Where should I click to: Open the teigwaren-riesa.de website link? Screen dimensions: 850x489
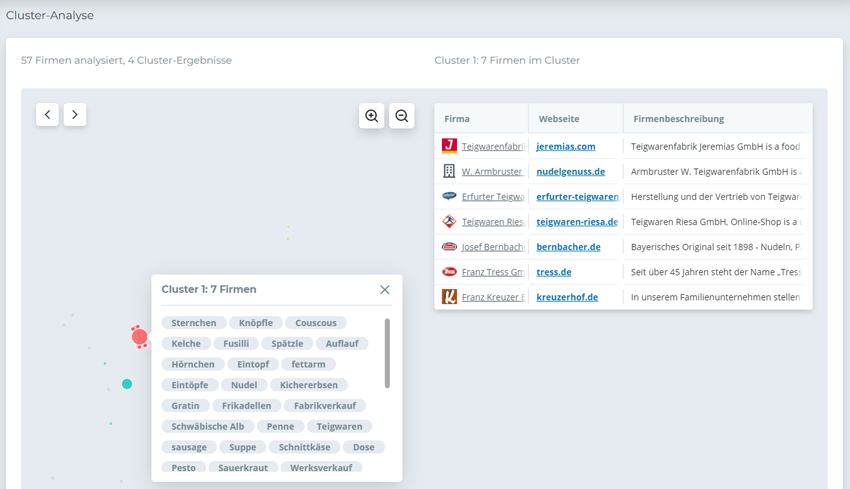(577, 221)
